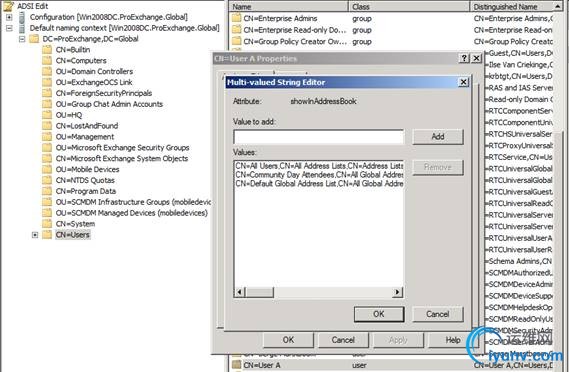Click the Values horizontal scrollbar thumb
The height and width of the screenshot is (372, 569).
point(259,292)
